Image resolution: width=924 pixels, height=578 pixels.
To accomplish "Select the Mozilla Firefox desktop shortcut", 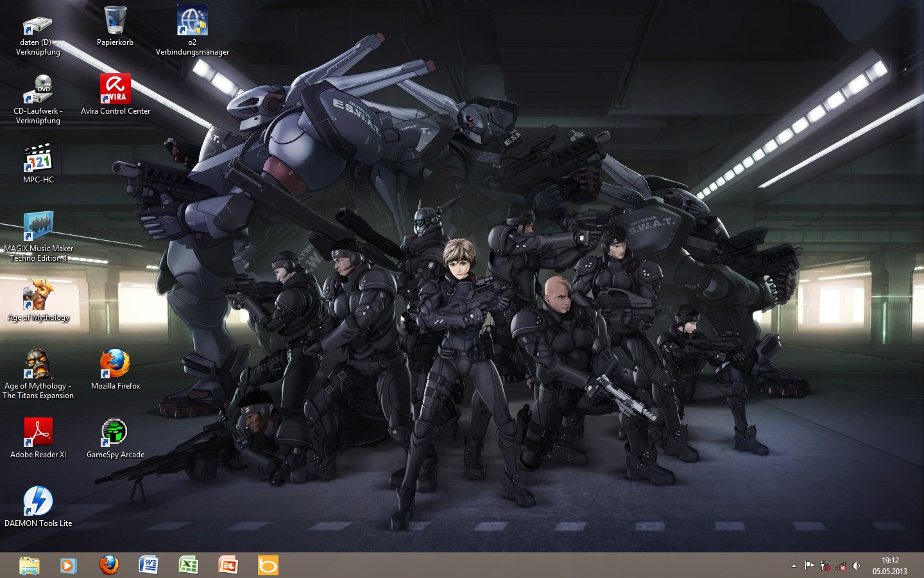I will tap(116, 364).
